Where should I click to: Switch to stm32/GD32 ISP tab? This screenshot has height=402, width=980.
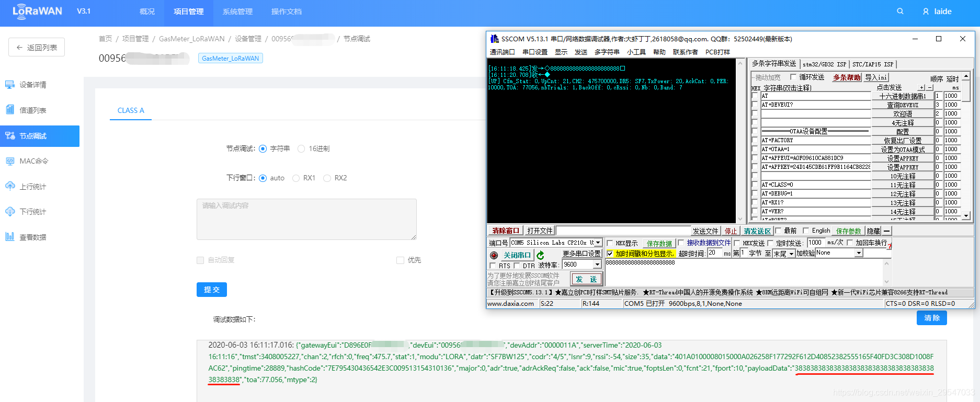(824, 64)
